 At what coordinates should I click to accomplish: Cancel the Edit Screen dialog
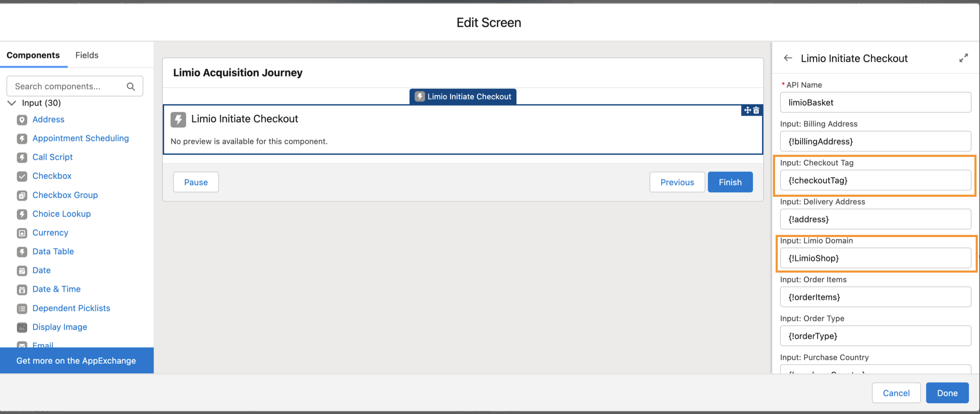896,393
